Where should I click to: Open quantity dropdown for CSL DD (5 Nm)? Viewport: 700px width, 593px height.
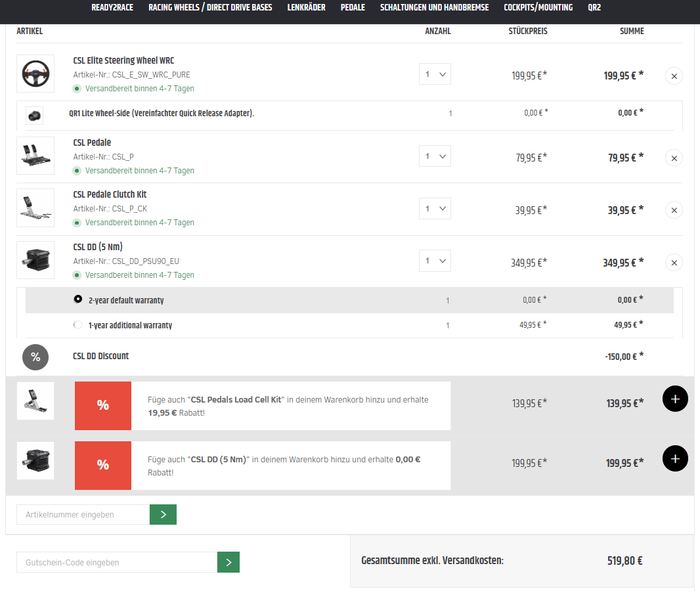tap(435, 261)
